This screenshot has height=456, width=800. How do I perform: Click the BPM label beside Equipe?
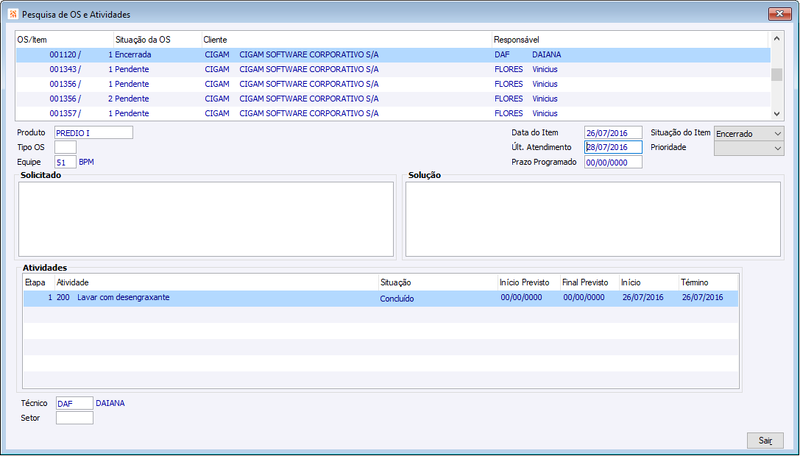coord(86,162)
